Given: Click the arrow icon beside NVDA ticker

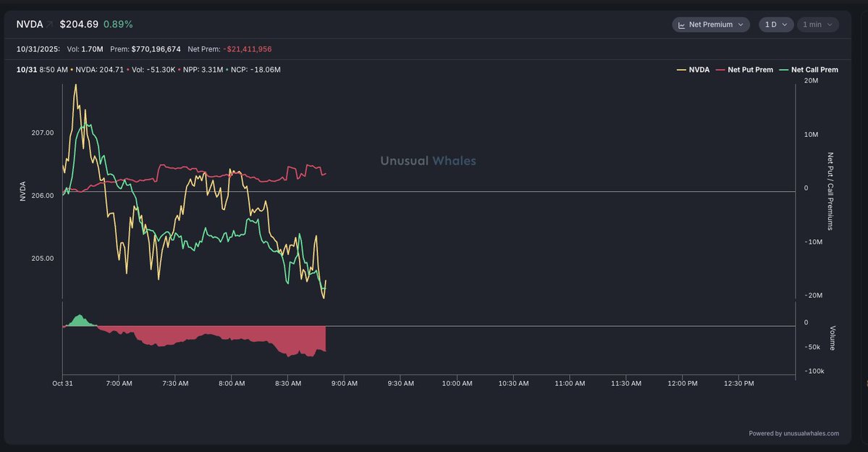Looking at the screenshot, I should [51, 25].
